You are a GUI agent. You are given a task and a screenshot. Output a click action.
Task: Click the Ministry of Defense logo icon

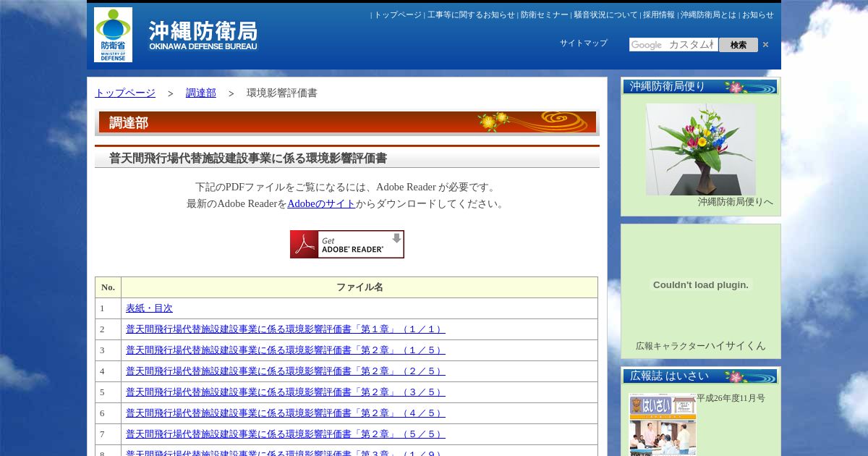pyautogui.click(x=113, y=35)
